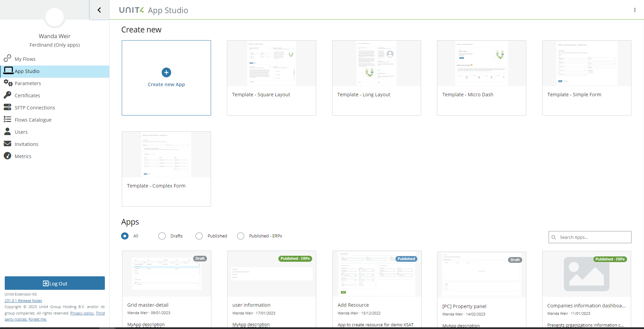This screenshot has width=644, height=329.
Task: Click the Parameters gears icon
Action: point(8,83)
